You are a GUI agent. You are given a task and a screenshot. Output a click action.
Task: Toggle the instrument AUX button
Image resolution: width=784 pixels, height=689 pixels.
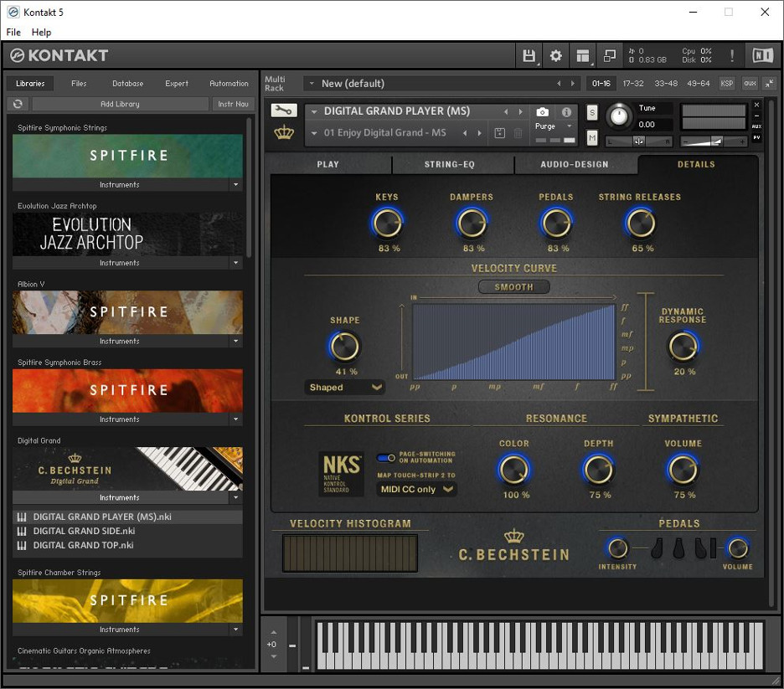756,126
